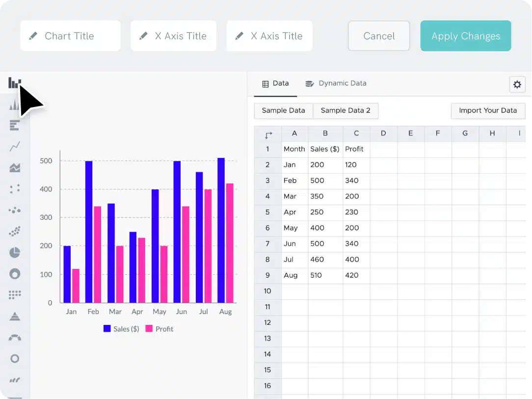The image size is (532, 399).
Task: Select the sales value "350" cell
Action: (x=325, y=196)
